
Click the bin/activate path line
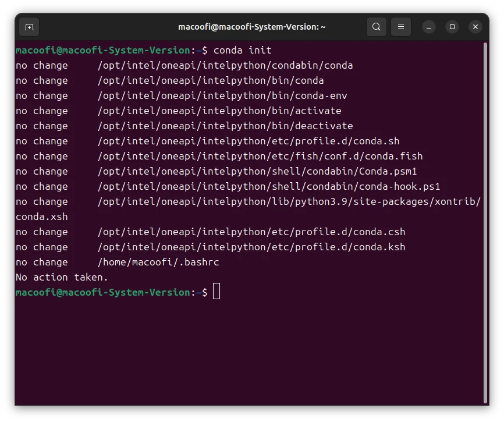click(x=219, y=111)
